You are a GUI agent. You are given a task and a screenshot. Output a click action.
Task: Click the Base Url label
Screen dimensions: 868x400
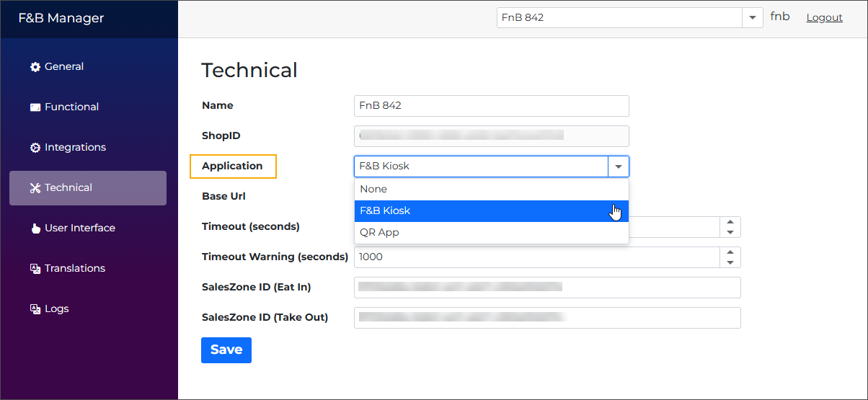tap(224, 196)
